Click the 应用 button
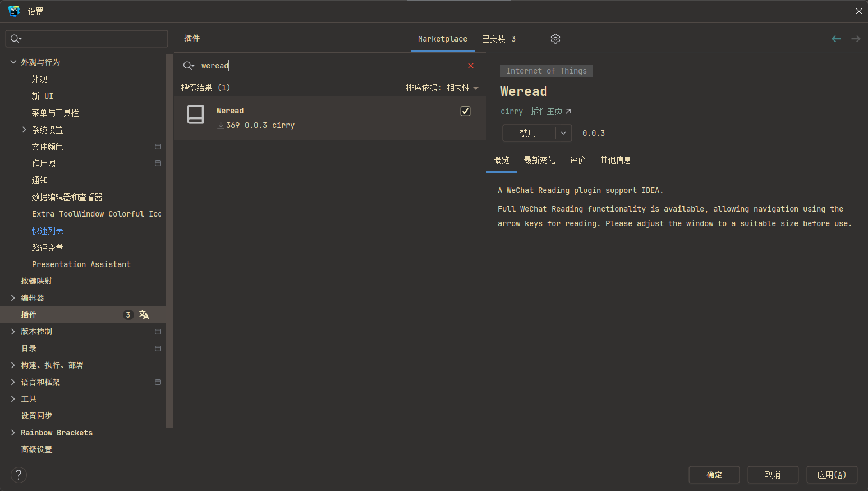This screenshot has width=868, height=491. point(832,475)
